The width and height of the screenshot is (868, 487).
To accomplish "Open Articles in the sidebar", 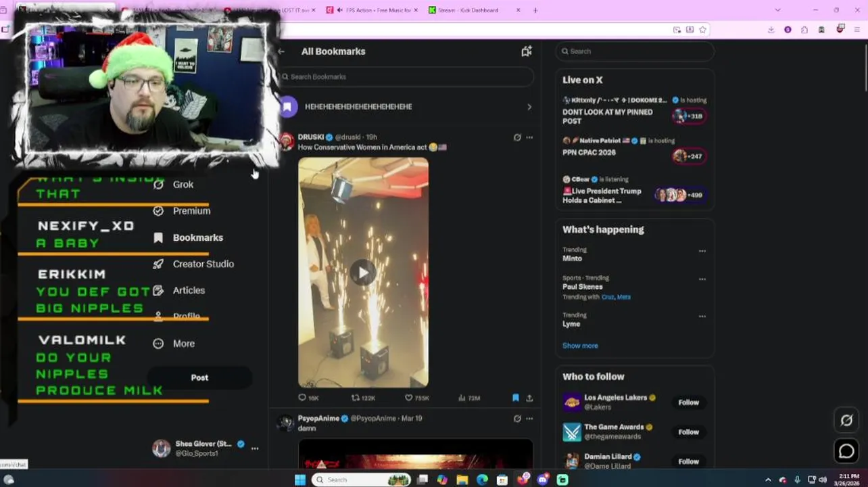I will (179, 290).
